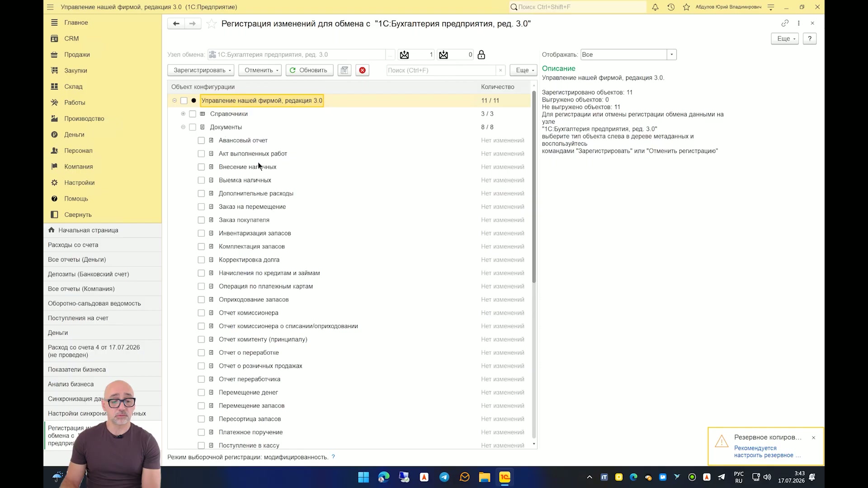Click the red cancel circle icon
Viewport: 868px width, 488px height.
click(x=363, y=70)
